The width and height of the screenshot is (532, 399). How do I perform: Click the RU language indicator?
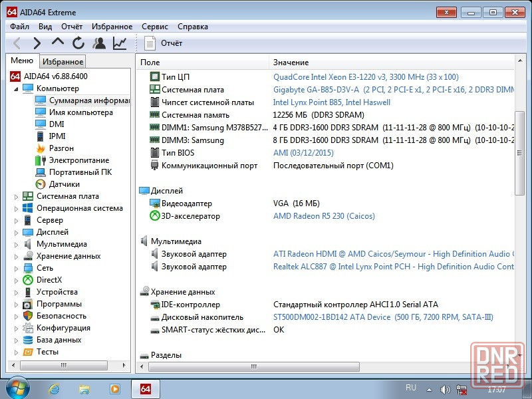click(411, 388)
